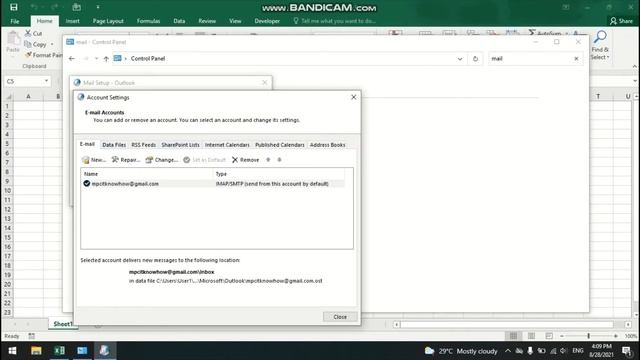The width and height of the screenshot is (640, 360).
Task: Open the Excel File menu
Action: [15, 21]
